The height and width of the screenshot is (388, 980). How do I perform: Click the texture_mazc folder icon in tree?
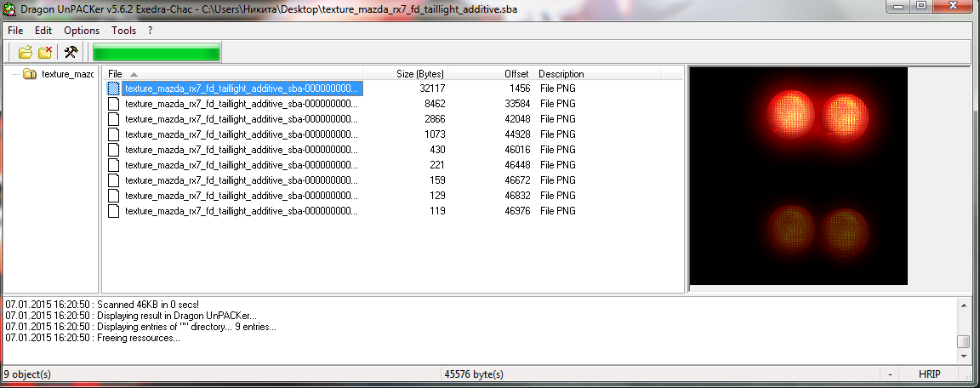[x=30, y=74]
